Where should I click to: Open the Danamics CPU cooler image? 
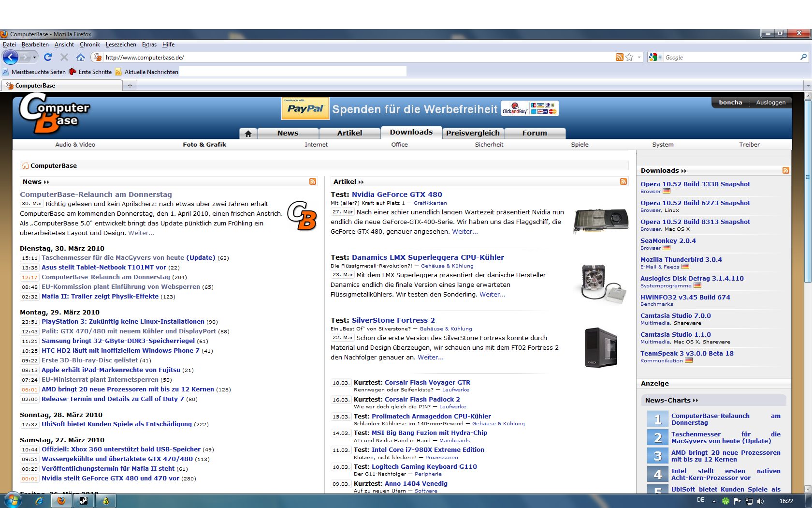point(602,284)
